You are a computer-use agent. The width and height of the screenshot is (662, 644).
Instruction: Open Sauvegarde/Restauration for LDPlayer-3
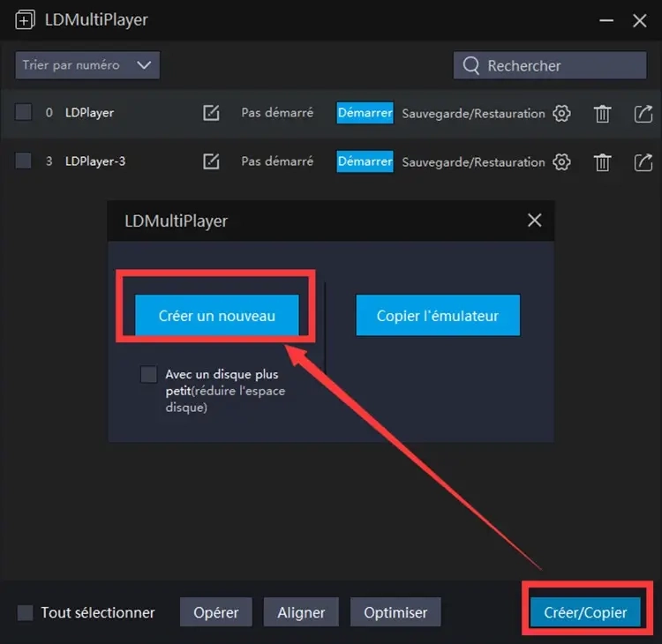[x=473, y=162]
